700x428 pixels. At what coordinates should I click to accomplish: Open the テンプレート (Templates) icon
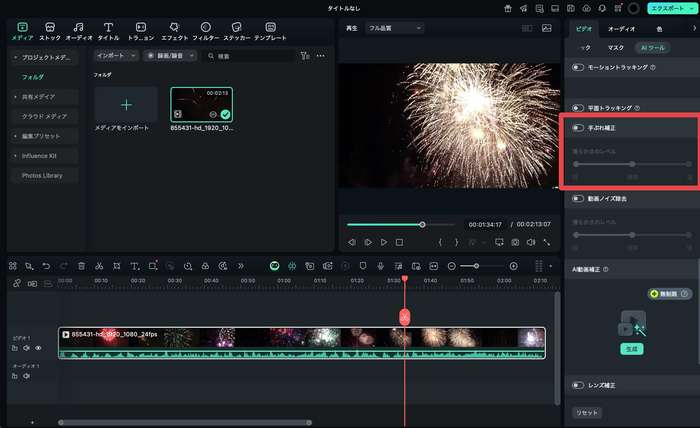(270, 27)
